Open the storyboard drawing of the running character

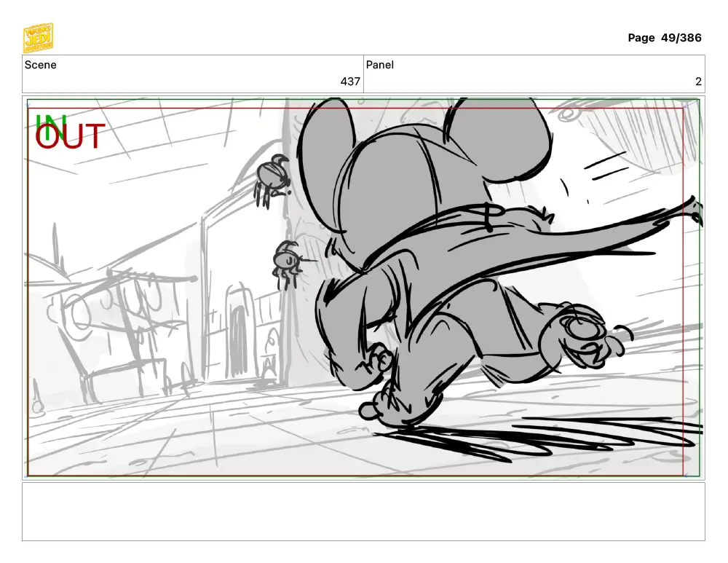click(363, 288)
